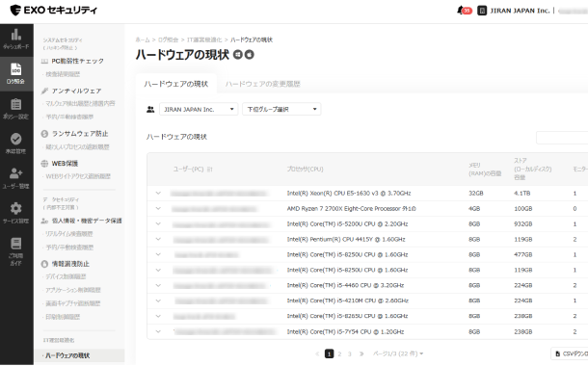Viewport: 588px width, 366px height.
Task: Click the 個人情報・機密データ保護 person icon
Action: (x=44, y=221)
